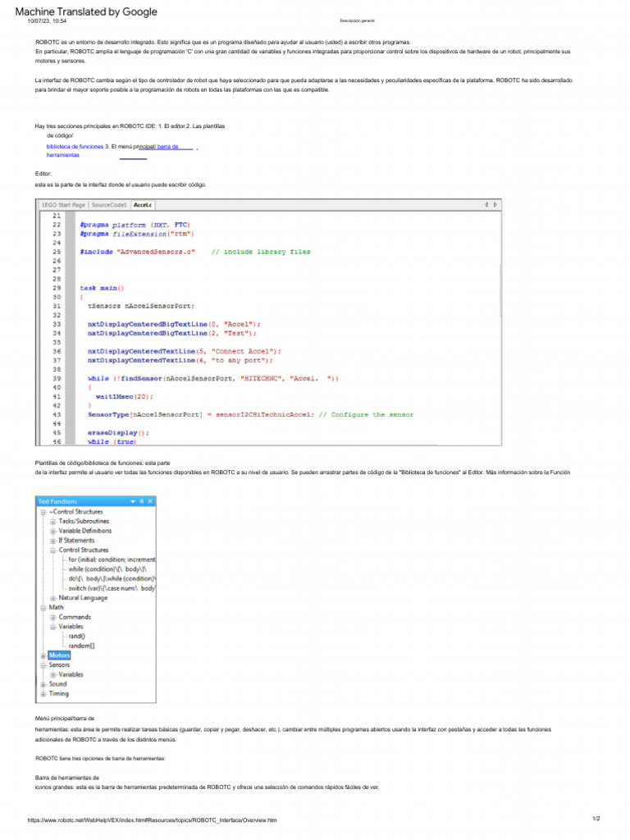This screenshot has height=840, width=630.
Task: Expand the Sound tree node
Action: (43, 685)
